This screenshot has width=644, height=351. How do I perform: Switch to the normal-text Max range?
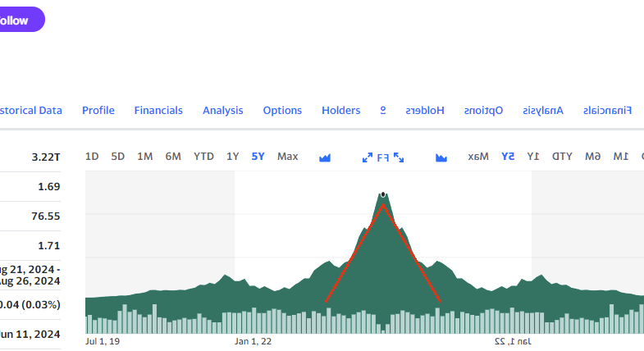tap(287, 157)
